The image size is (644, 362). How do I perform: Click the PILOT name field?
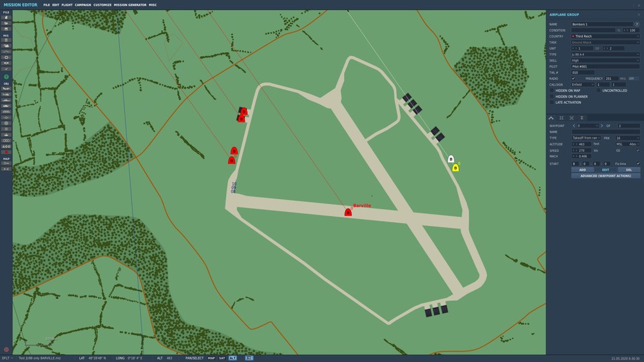605,66
